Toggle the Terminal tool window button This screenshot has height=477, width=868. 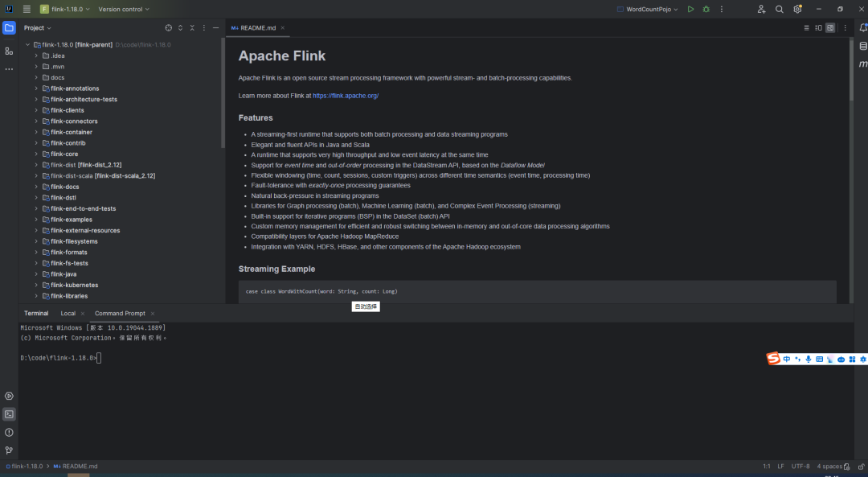coord(9,414)
